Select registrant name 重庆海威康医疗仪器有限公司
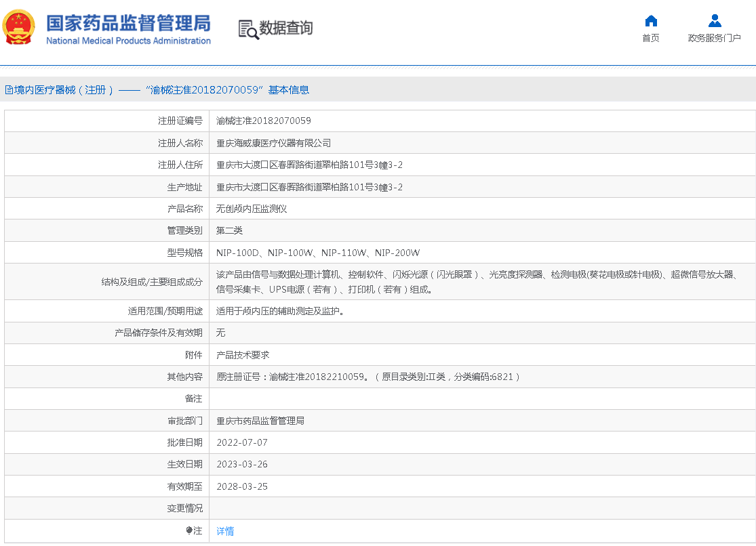 pos(274,143)
